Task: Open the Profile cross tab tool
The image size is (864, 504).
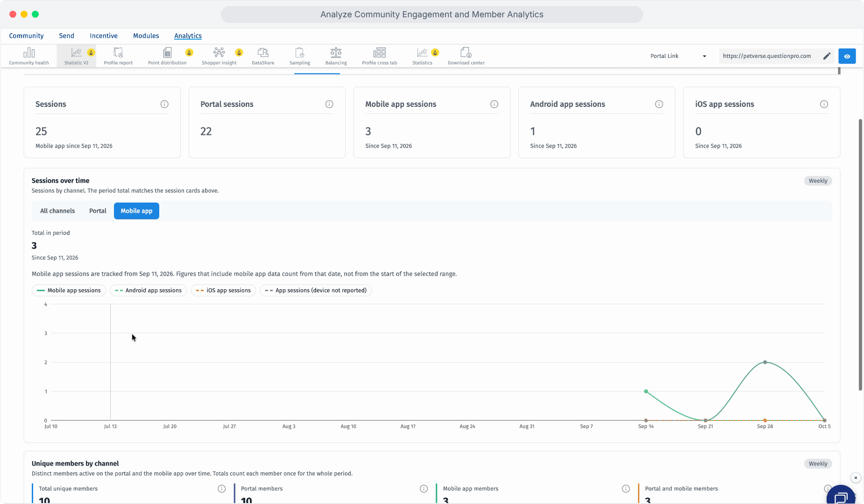Action: [x=379, y=56]
